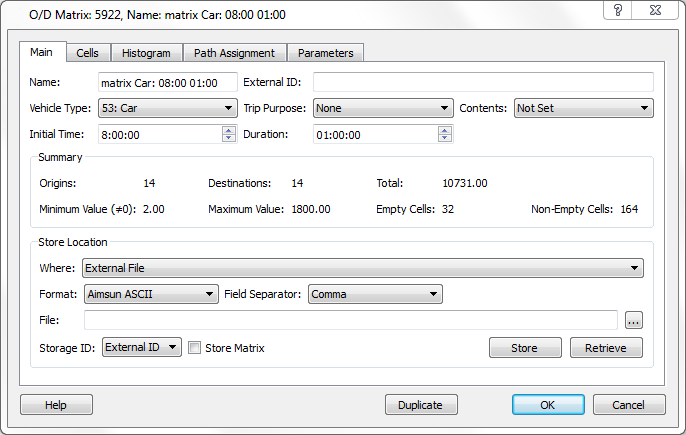Expand the Trip Purpose dropdown
The image size is (686, 435).
[383, 108]
